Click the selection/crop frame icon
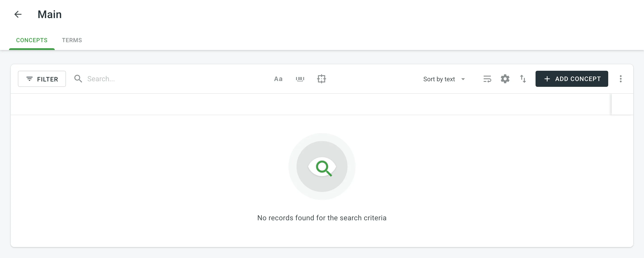Screen dimensions: 644x258 tap(321, 78)
